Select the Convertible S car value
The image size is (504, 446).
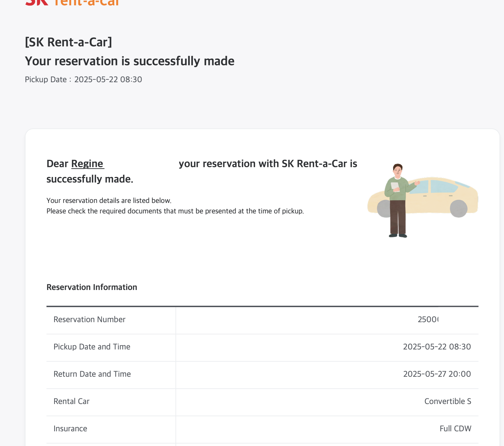click(x=447, y=401)
